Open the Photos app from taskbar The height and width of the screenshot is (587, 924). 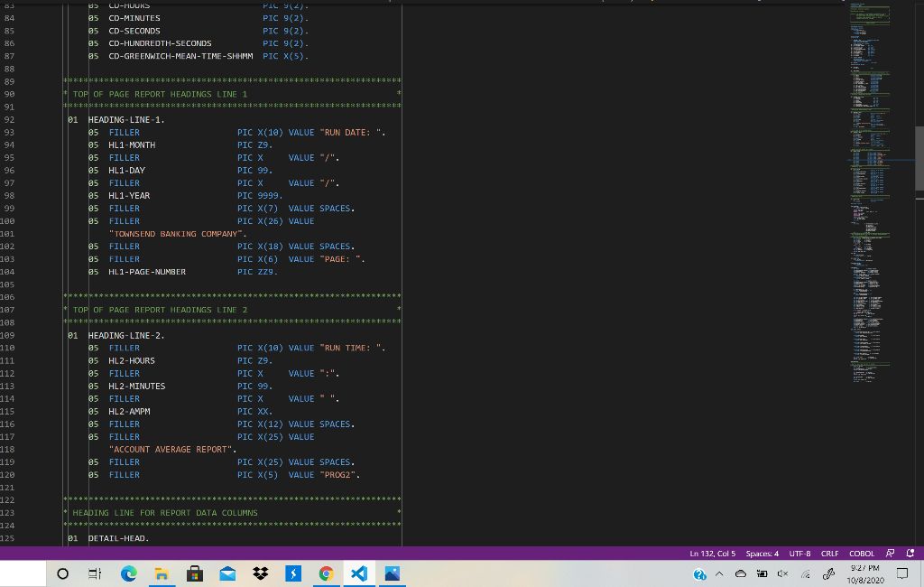392,573
